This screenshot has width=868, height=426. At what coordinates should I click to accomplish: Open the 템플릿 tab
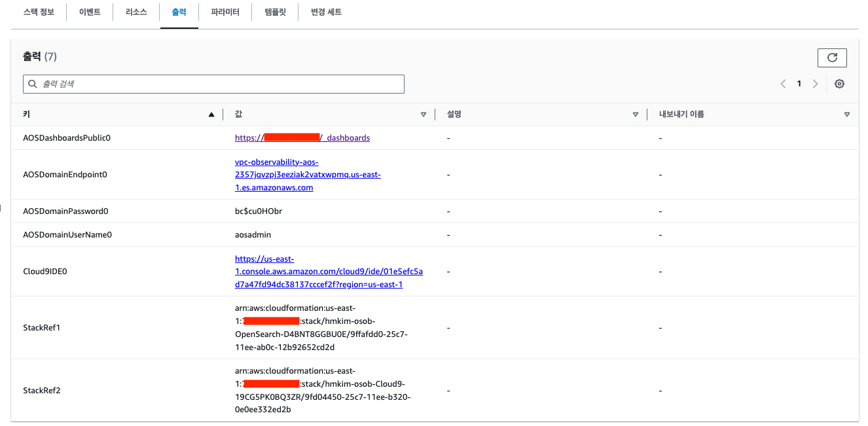point(275,12)
